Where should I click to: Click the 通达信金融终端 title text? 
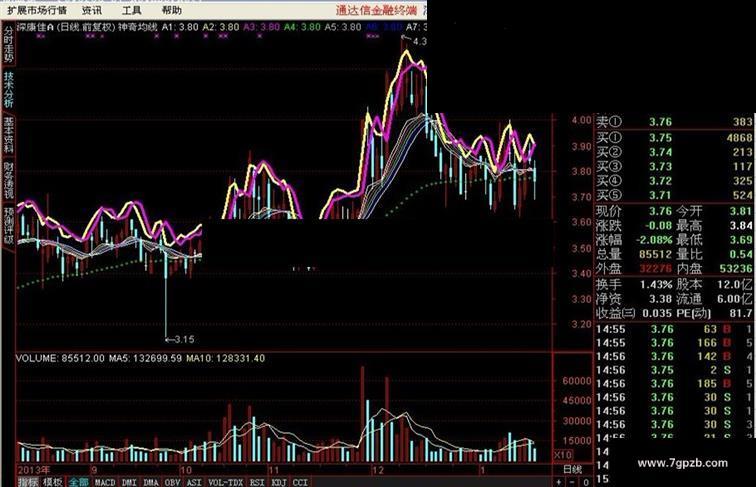(x=376, y=10)
